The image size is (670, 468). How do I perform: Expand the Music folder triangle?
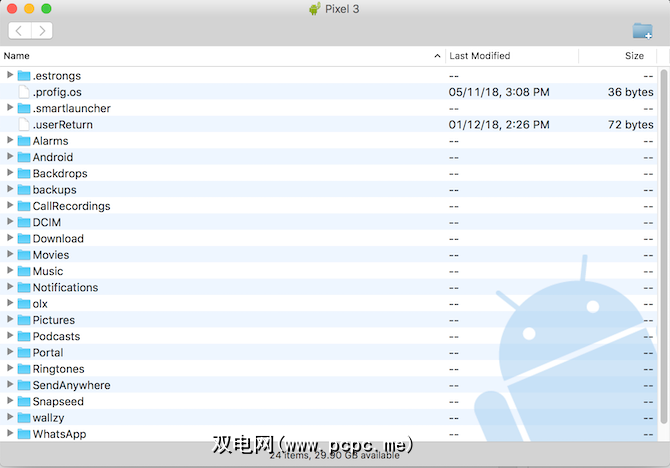tap(10, 270)
